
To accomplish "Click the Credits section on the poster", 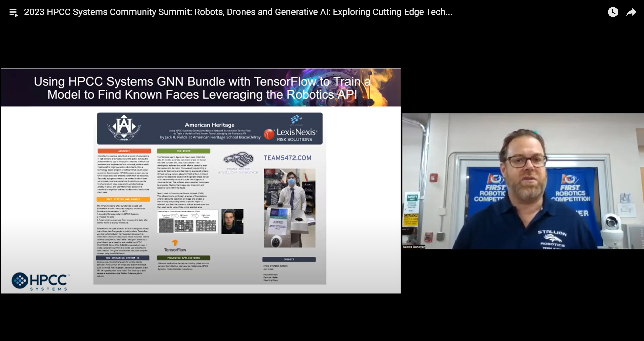I will click(x=290, y=259).
